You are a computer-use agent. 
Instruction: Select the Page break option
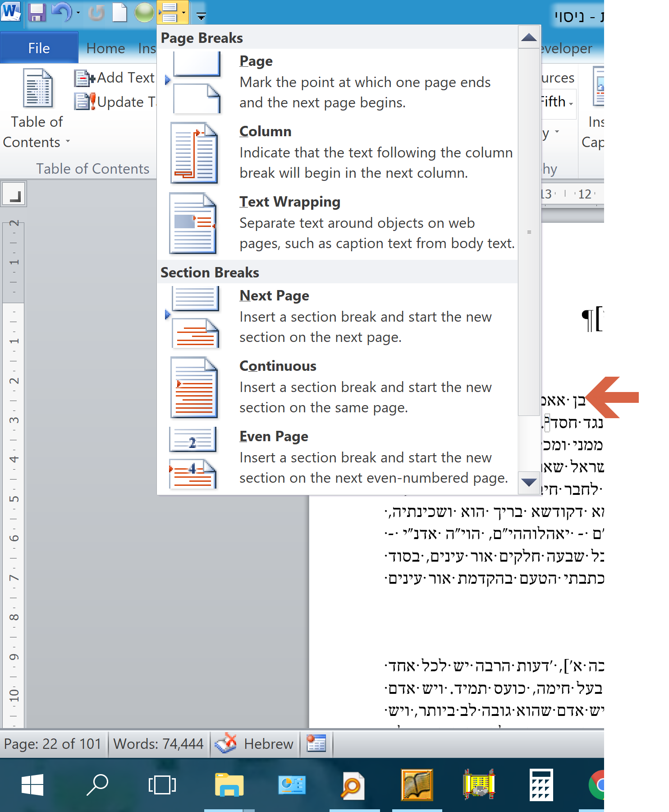[x=337, y=82]
